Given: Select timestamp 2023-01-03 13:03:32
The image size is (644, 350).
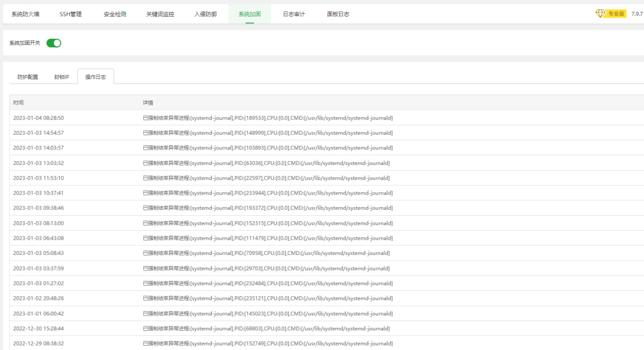Looking at the screenshot, I should 38,163.
